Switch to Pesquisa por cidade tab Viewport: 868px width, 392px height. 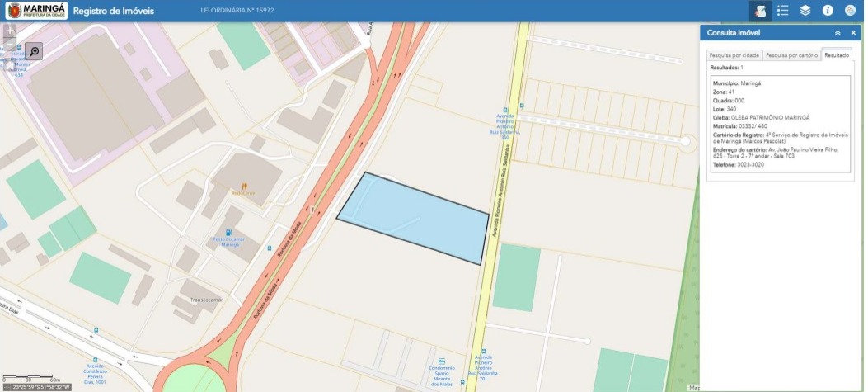pos(733,55)
